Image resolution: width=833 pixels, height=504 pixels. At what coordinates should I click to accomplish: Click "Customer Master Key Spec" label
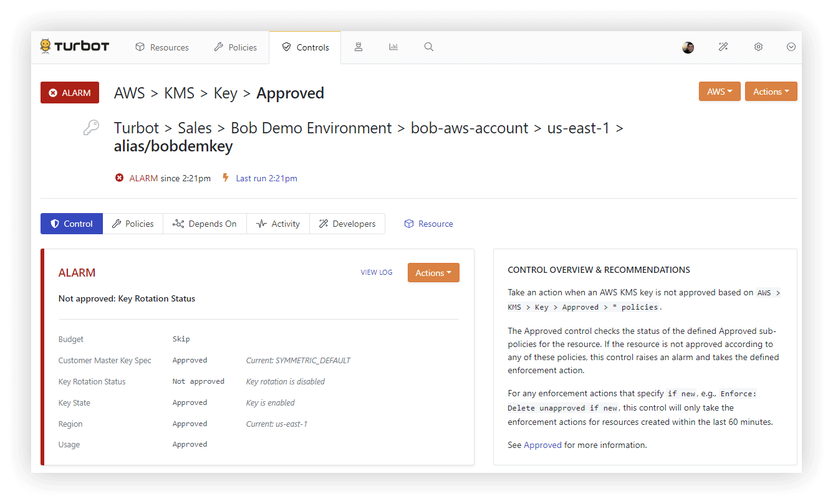coord(105,360)
